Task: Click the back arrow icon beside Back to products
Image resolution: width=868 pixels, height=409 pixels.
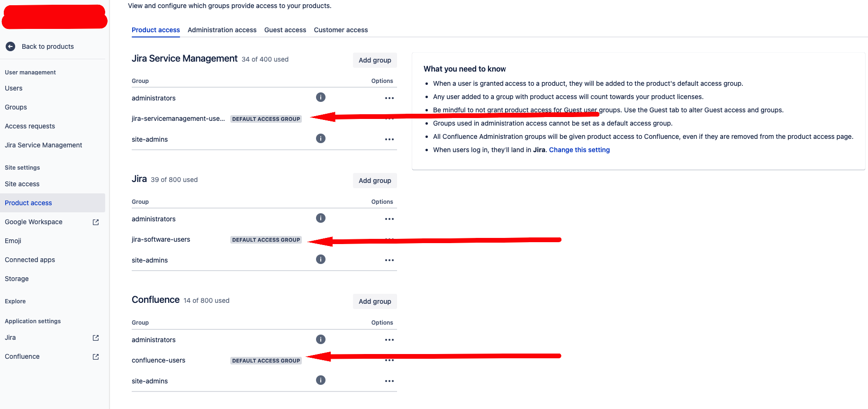Action: (x=10, y=46)
